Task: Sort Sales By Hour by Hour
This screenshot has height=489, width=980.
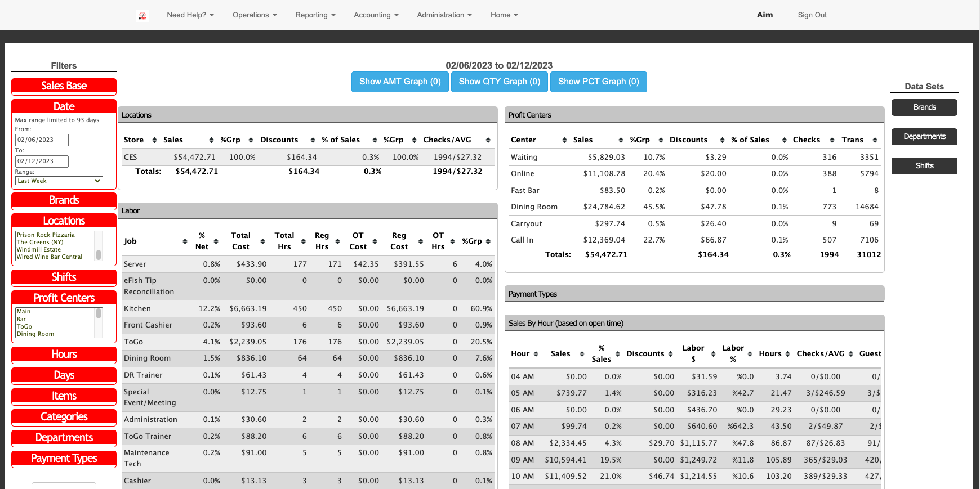Action: pyautogui.click(x=525, y=353)
